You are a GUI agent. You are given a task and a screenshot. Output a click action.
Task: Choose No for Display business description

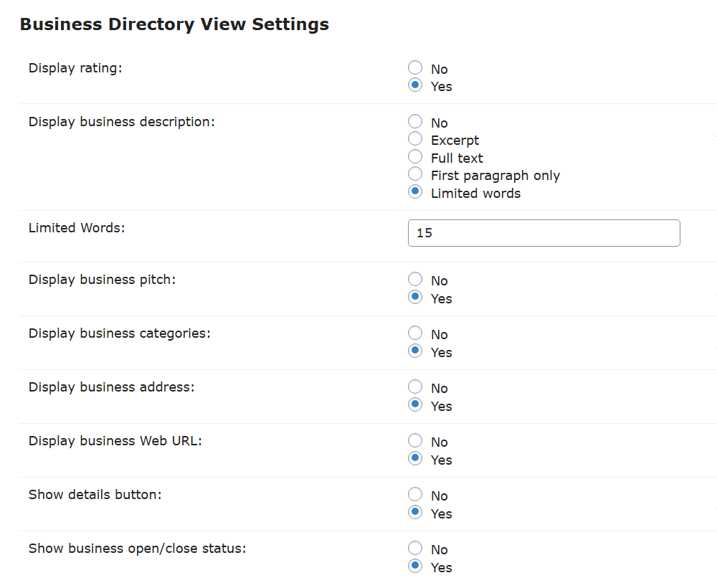[x=415, y=122]
